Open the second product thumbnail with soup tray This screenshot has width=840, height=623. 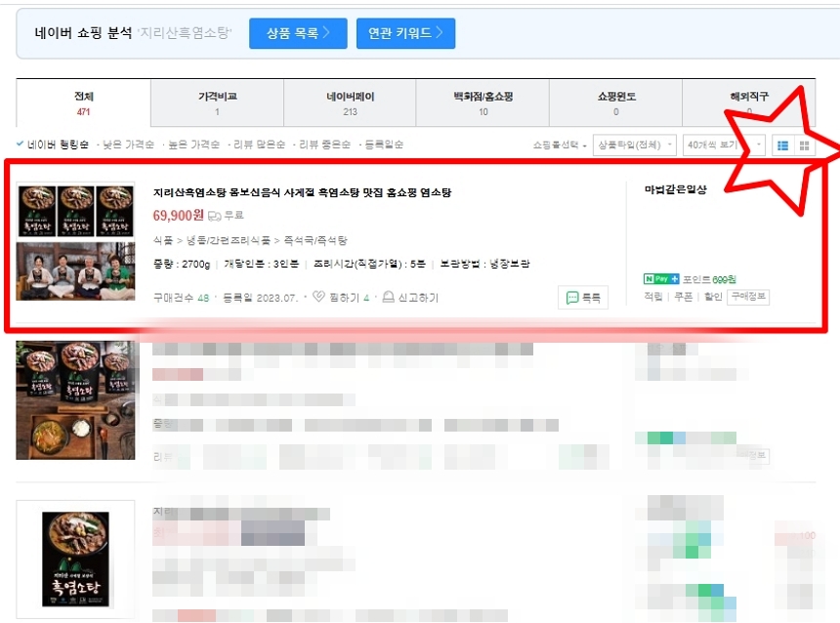pyautogui.click(x=75, y=399)
